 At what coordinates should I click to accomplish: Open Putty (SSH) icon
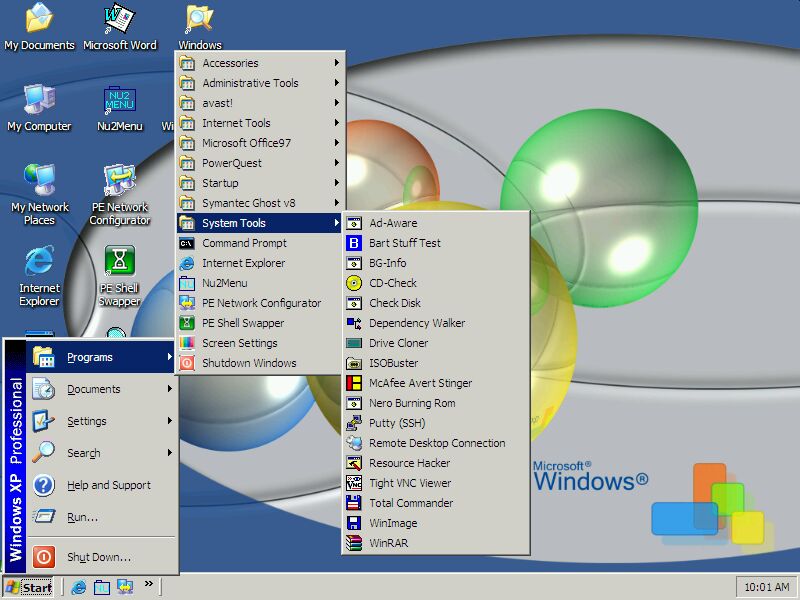coord(354,423)
